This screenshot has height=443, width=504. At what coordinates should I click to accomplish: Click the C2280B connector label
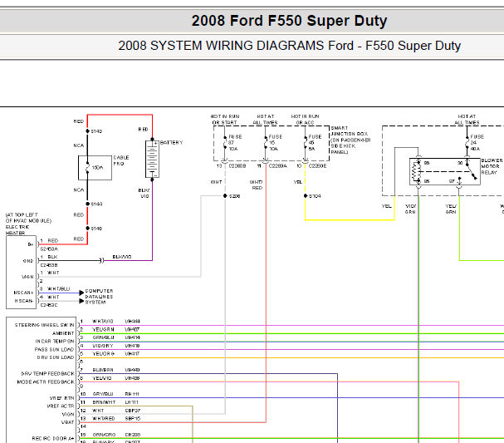click(x=237, y=166)
